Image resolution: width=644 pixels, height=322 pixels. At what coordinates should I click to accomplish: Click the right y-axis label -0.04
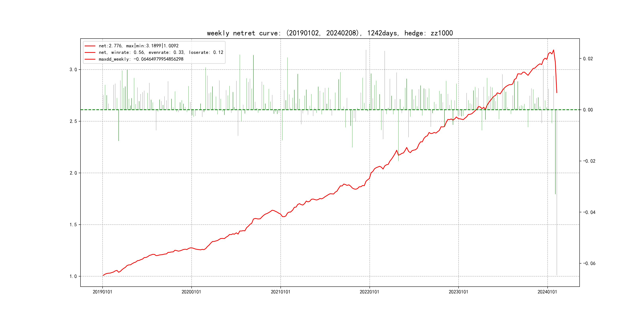pyautogui.click(x=589, y=212)
